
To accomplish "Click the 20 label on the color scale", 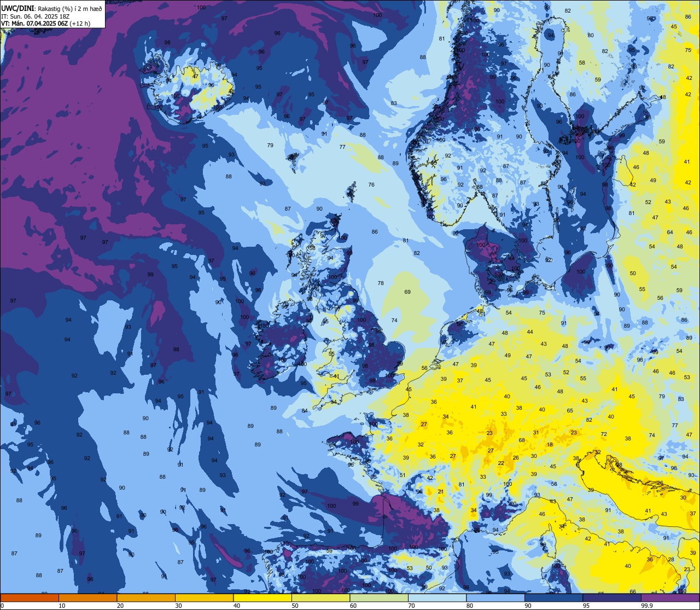I will [x=120, y=606].
